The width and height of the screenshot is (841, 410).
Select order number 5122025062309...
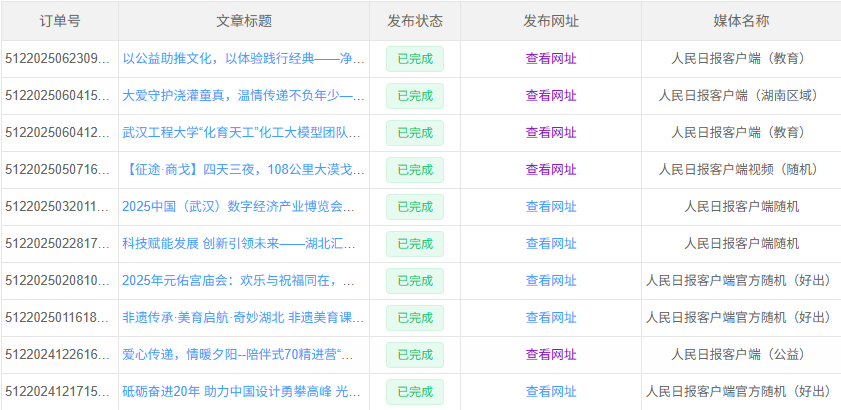click(x=57, y=58)
